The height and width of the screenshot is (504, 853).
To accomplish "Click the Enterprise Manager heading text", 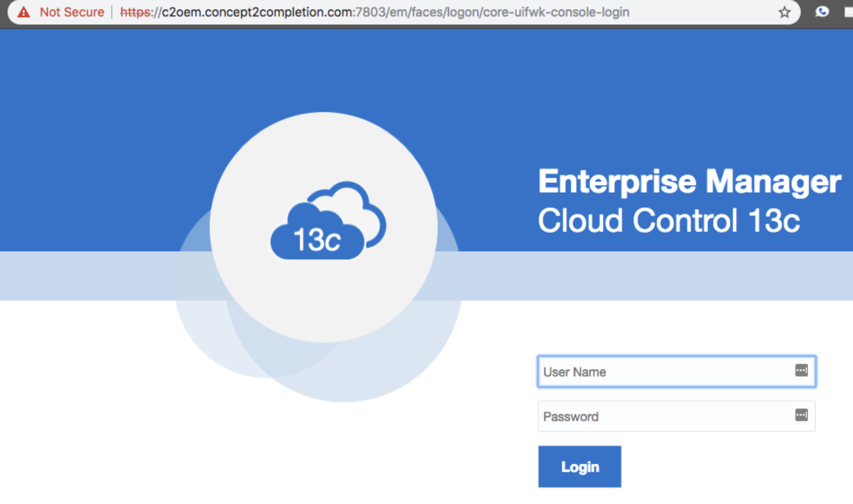I will 690,182.
